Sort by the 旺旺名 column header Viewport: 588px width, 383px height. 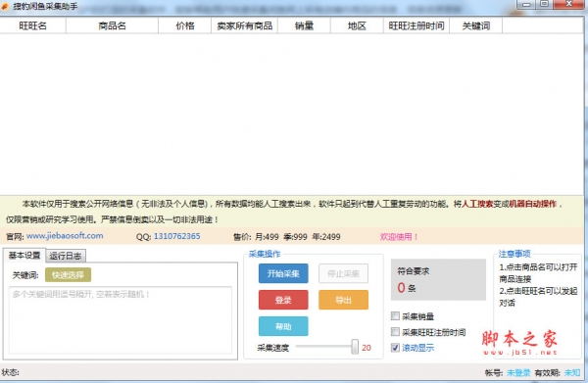pos(33,25)
